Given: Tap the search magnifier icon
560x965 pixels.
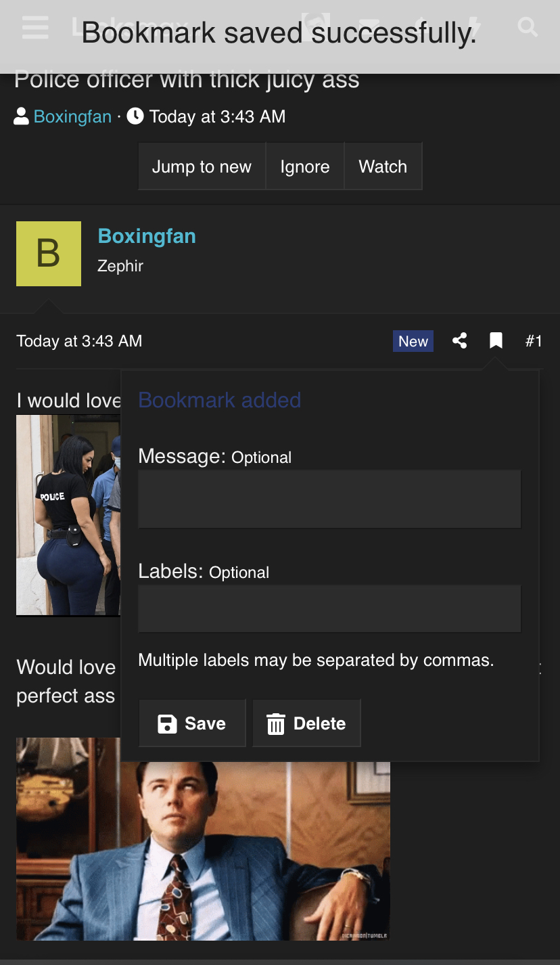Looking at the screenshot, I should click(528, 28).
